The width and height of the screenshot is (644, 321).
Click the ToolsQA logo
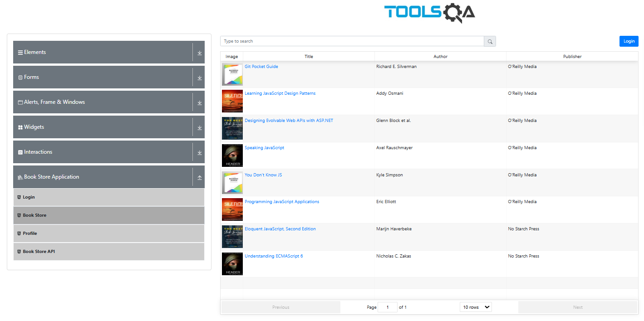click(x=429, y=12)
